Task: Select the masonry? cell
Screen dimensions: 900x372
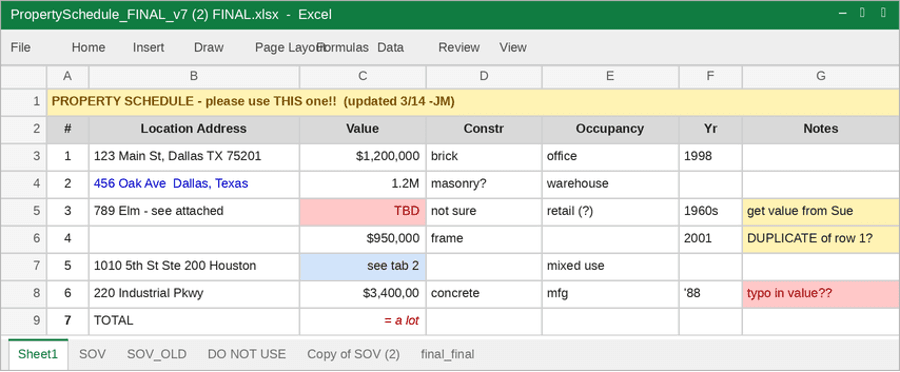Action: pos(484,184)
